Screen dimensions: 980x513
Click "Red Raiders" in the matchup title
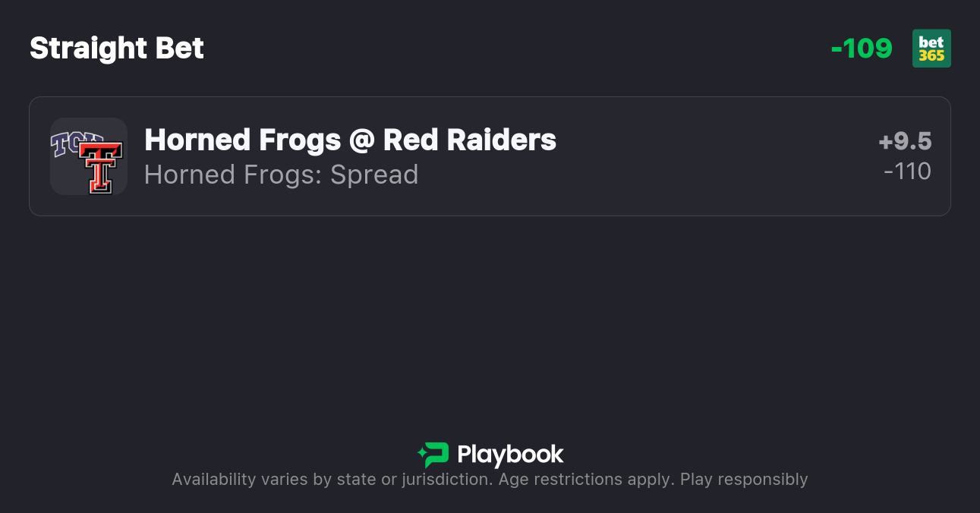pos(470,140)
